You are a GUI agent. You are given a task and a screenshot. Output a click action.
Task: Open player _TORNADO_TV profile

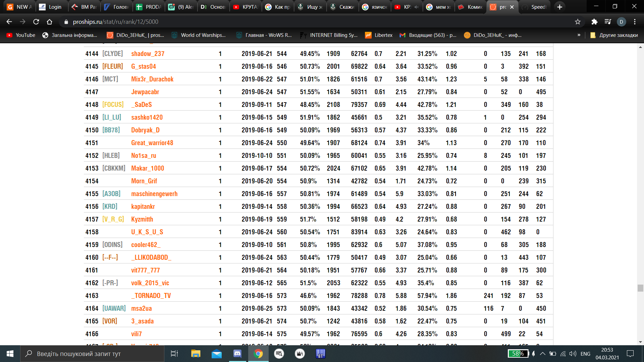[x=151, y=296]
